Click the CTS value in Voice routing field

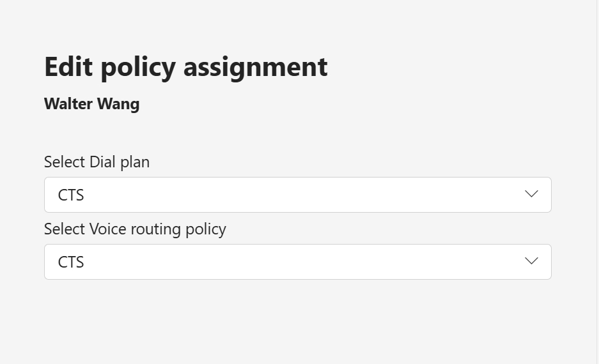coord(71,262)
